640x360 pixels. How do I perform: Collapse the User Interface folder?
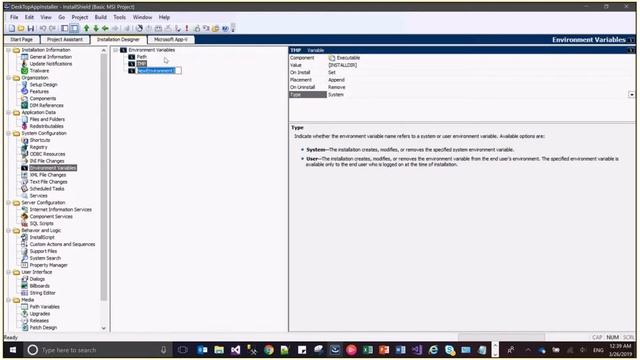coord(9,272)
